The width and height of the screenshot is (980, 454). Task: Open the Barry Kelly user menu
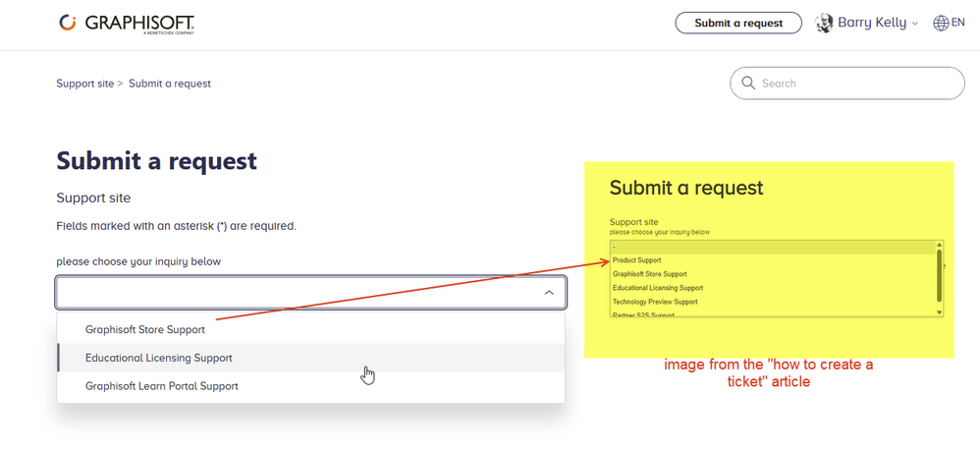[867, 24]
